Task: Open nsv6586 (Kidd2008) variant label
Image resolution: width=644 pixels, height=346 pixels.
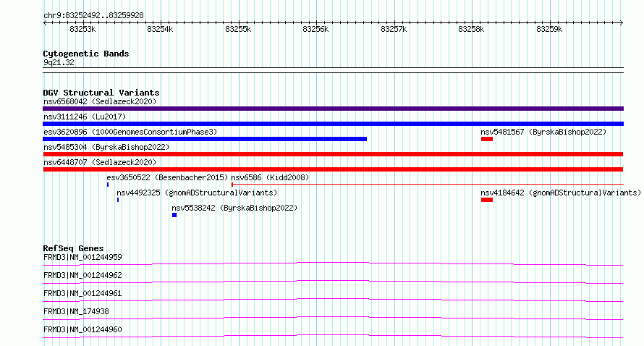Action: pyautogui.click(x=270, y=177)
